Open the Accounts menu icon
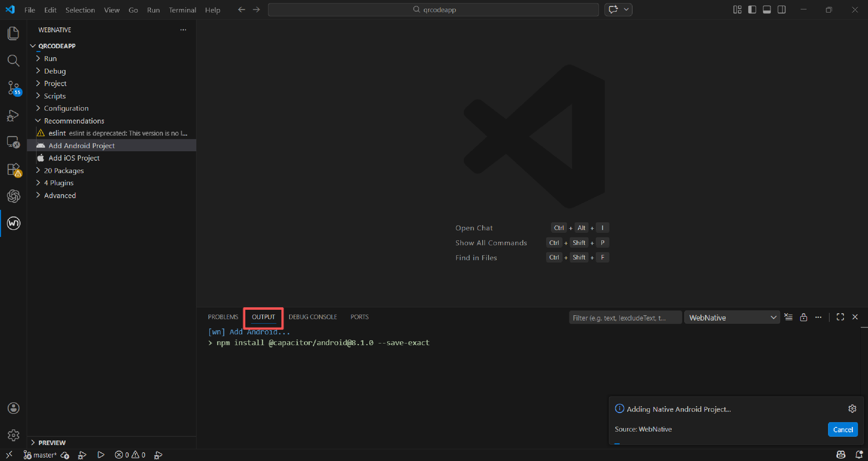 pos(14,408)
